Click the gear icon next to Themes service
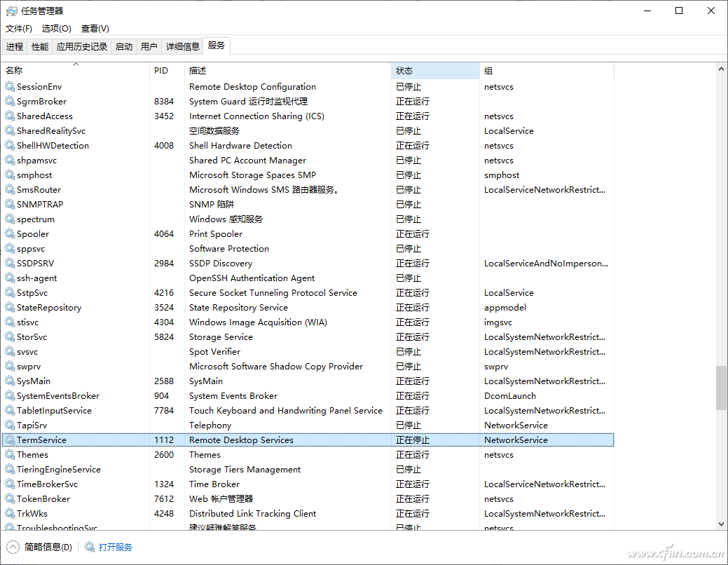728x565 pixels. (10, 455)
